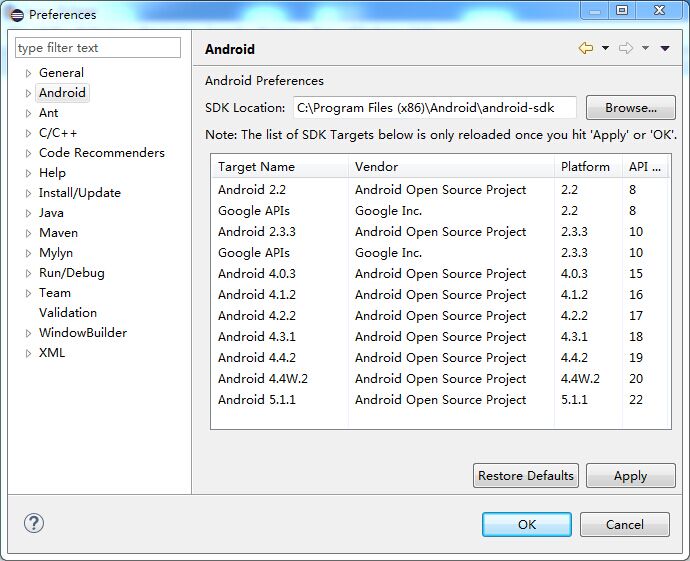Click the help question mark icon
690x561 pixels.
point(34,524)
